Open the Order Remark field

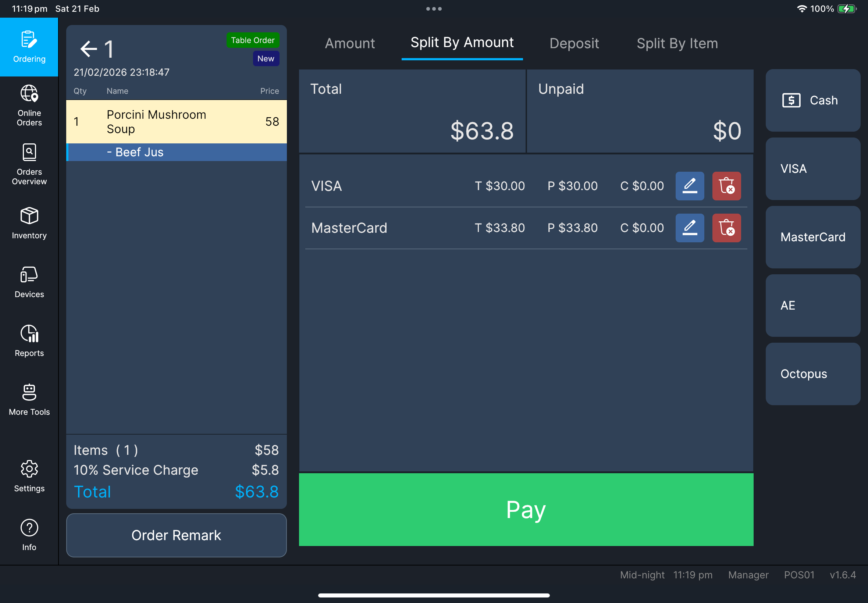[x=176, y=535]
